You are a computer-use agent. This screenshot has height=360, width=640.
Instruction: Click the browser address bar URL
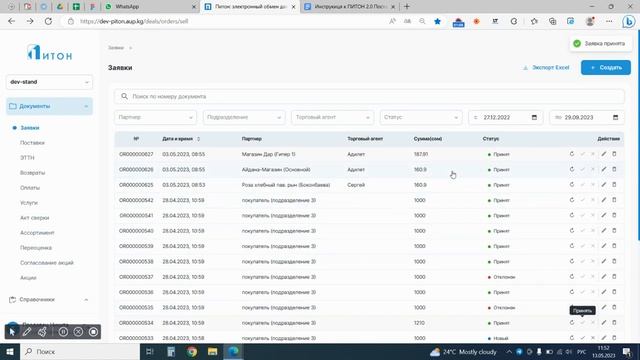pyautogui.click(x=134, y=21)
